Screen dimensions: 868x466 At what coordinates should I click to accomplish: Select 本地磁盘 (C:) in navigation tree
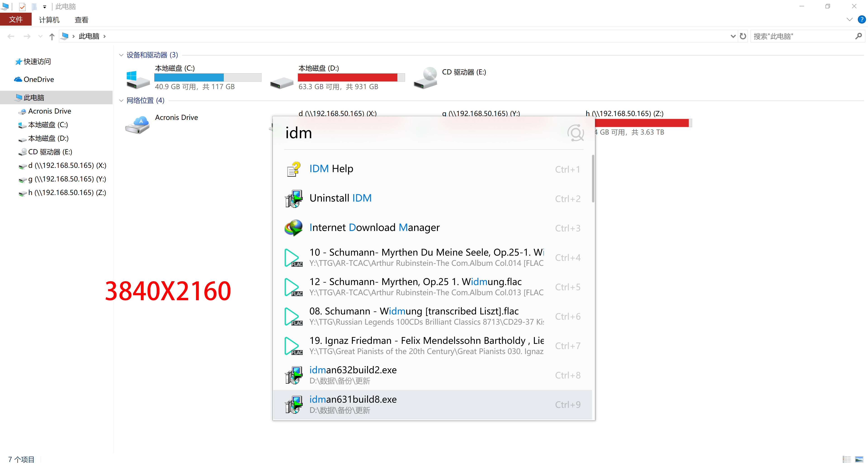pos(48,125)
